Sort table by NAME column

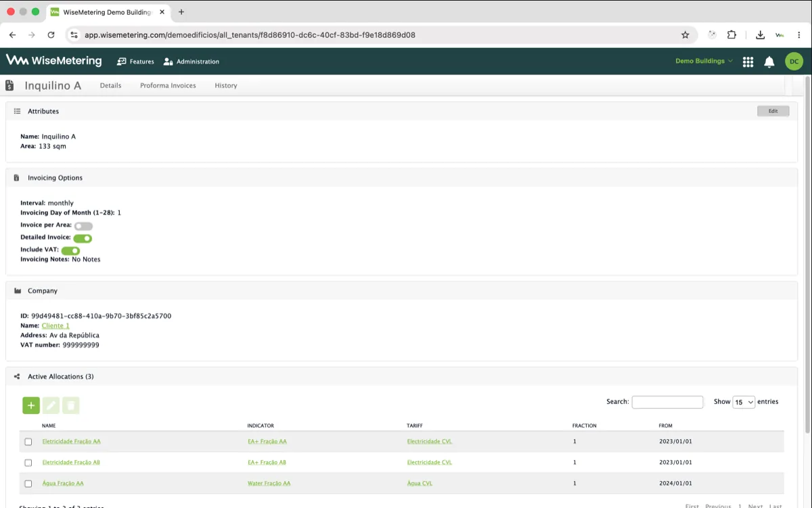click(x=49, y=426)
